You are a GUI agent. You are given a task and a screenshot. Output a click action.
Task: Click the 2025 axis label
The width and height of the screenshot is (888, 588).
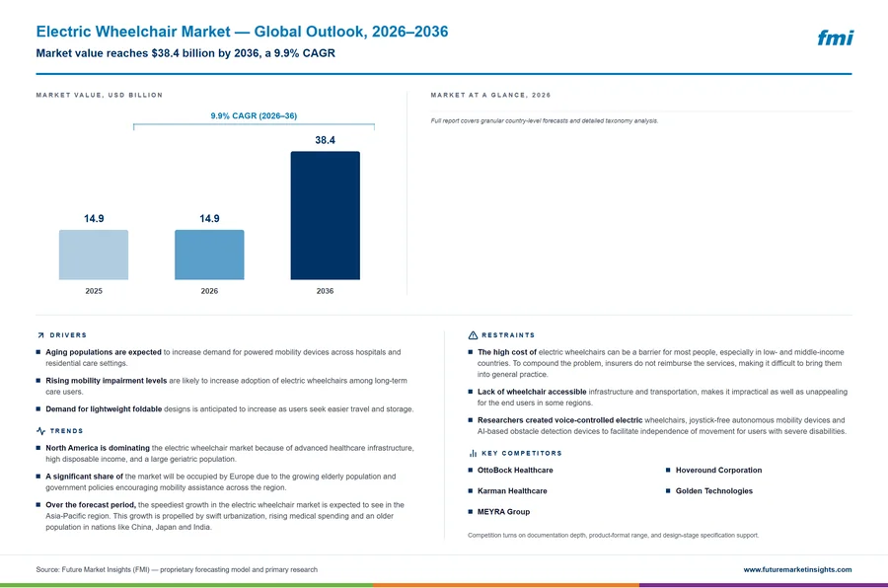94,291
